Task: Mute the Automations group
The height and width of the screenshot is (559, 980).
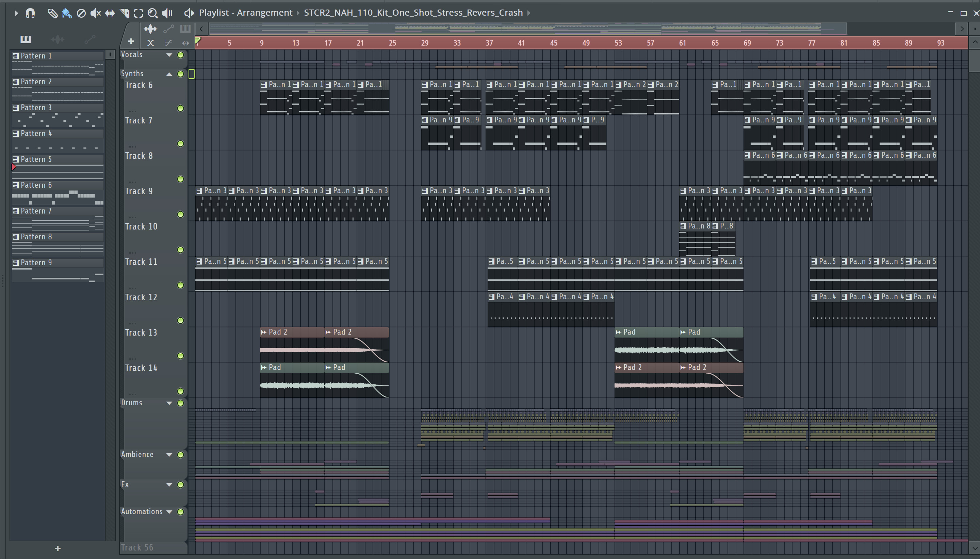Action: click(181, 512)
